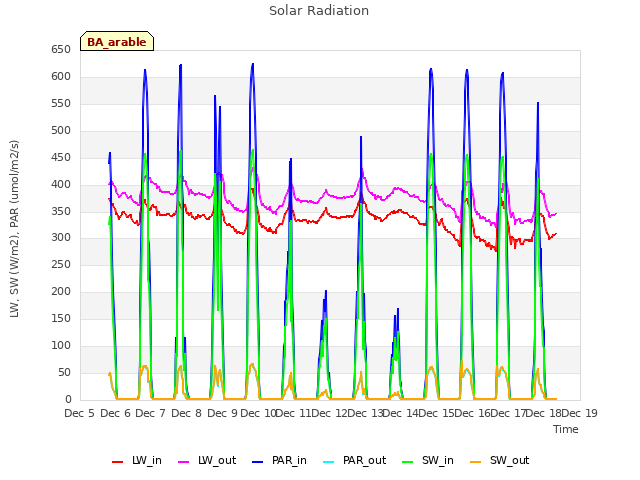Image resolution: width=640 pixels, height=480 pixels.
Task: Click the PAR_out legend label
Action: pyautogui.click(x=364, y=461)
